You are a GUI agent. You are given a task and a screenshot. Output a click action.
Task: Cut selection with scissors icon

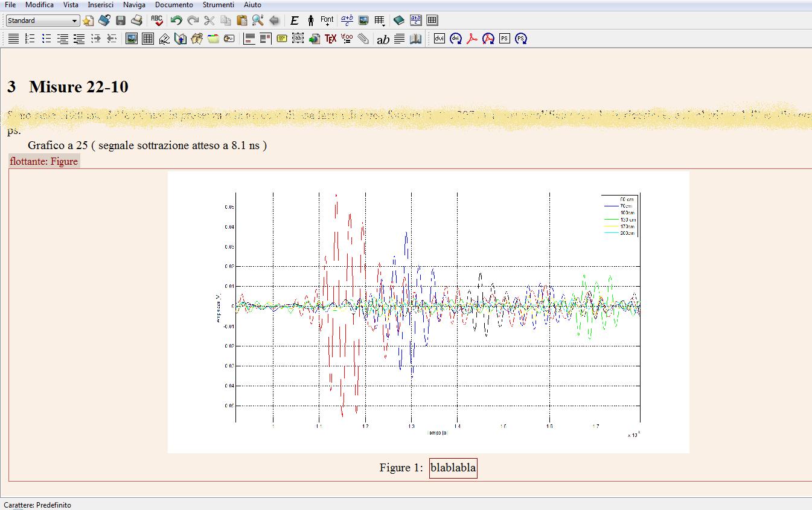(209, 21)
